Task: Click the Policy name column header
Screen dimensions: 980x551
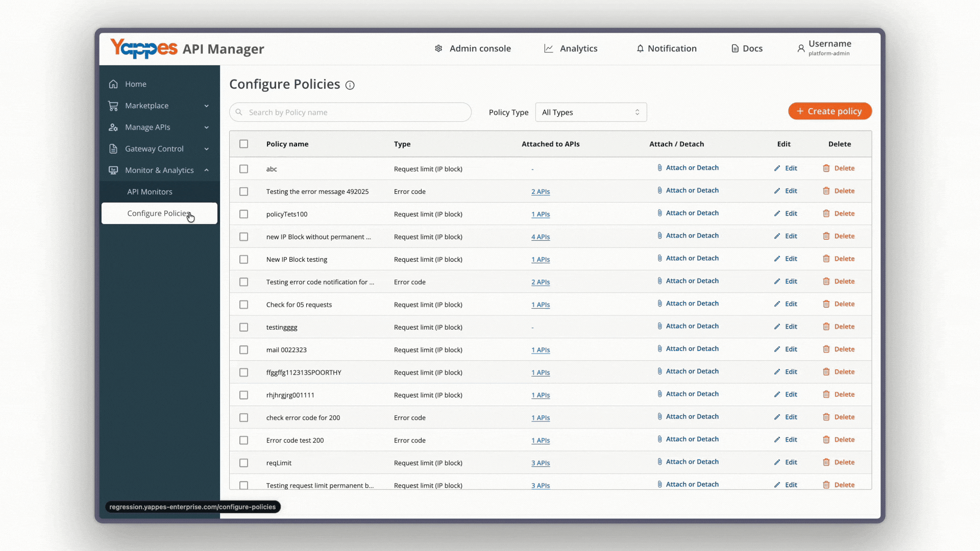Action: pyautogui.click(x=287, y=144)
